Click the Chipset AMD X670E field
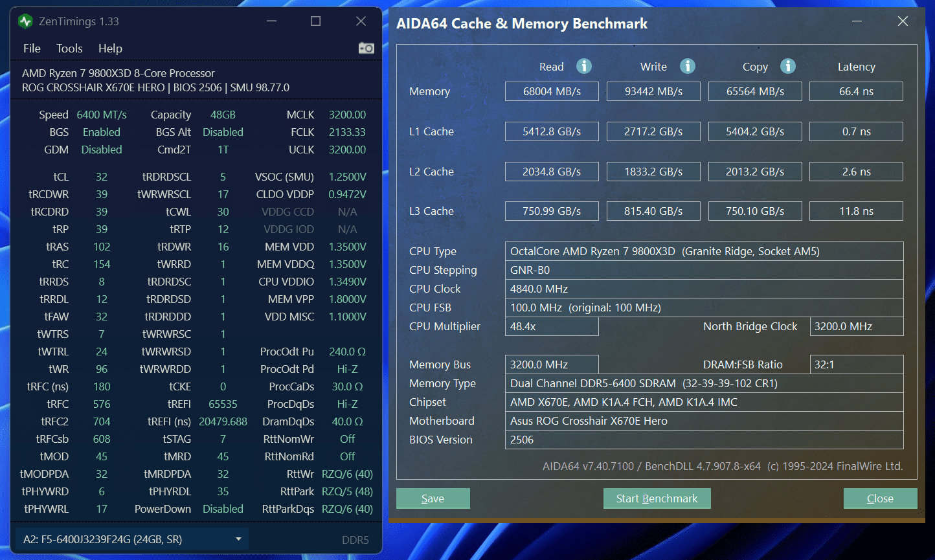Image resolution: width=935 pixels, height=560 pixels. point(704,402)
